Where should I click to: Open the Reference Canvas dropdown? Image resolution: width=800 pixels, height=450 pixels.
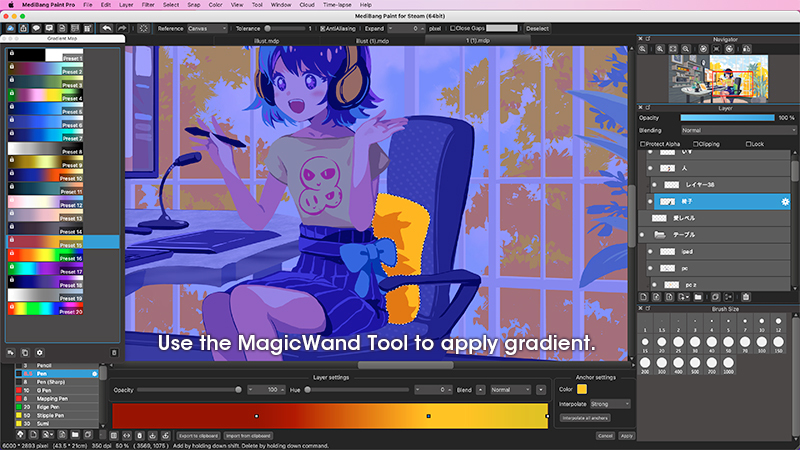click(x=207, y=29)
